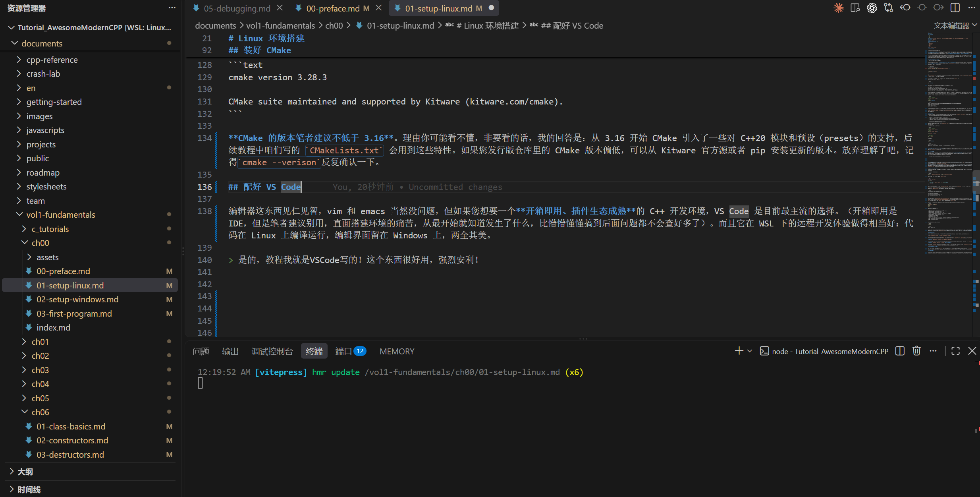
Task: Kill terminal with the trash icon
Action: [916, 351]
